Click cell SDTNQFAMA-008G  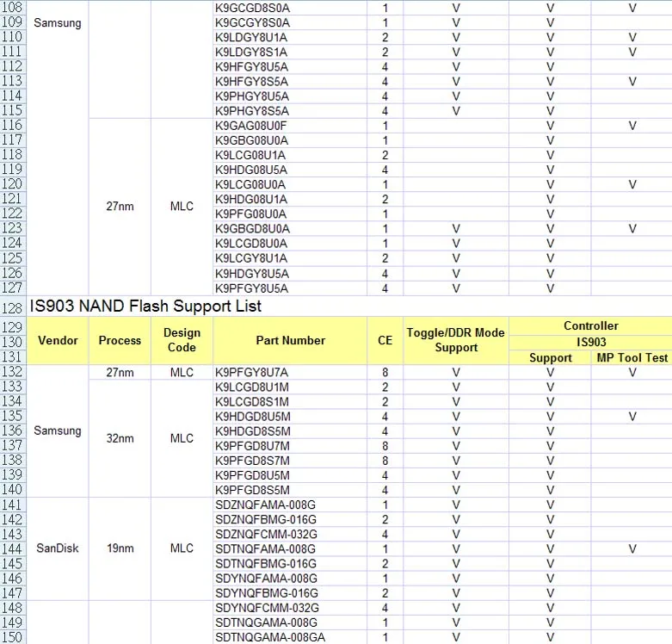pyautogui.click(x=290, y=548)
